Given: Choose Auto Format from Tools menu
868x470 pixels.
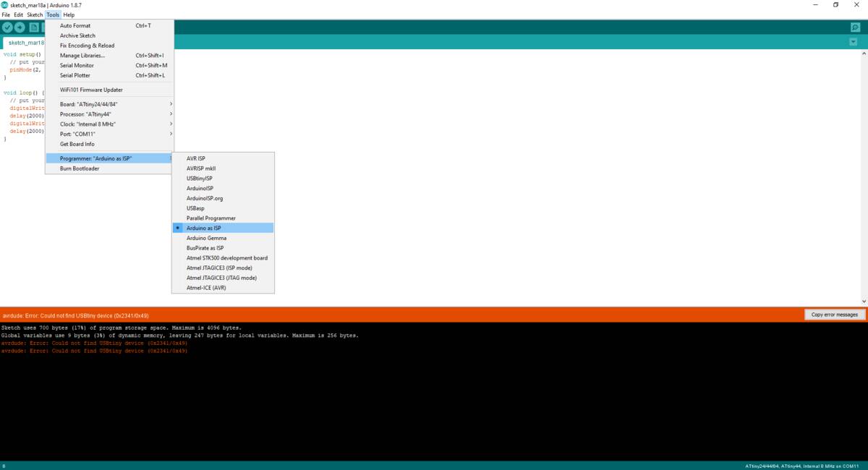Looking at the screenshot, I should click(110, 25).
